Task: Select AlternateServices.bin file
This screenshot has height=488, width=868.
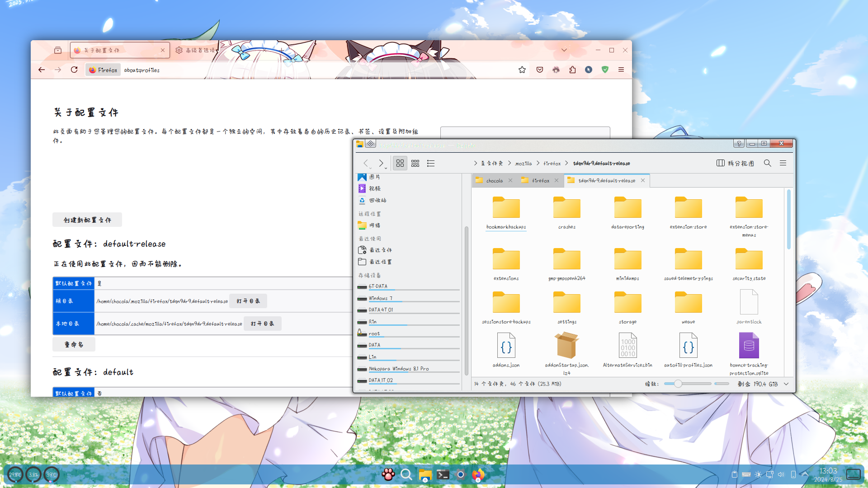Action: pos(627,350)
